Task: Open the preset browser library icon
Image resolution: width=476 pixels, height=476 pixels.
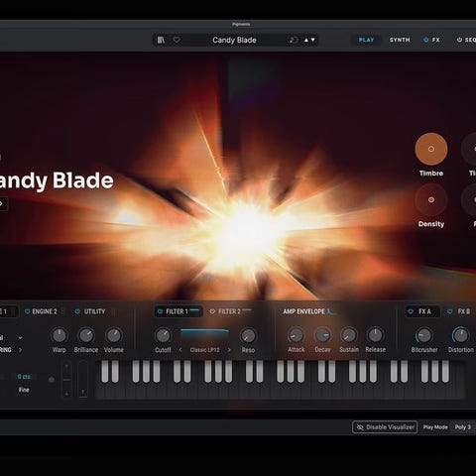Action: click(x=161, y=40)
